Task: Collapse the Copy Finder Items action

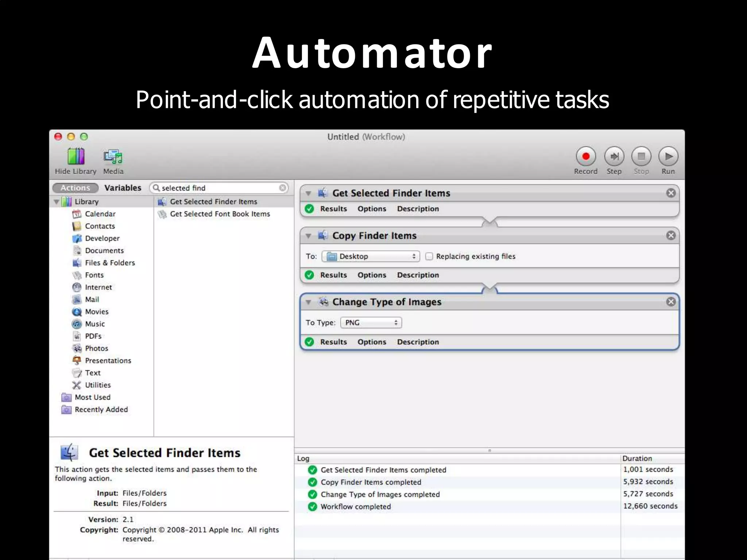Action: tap(309, 236)
